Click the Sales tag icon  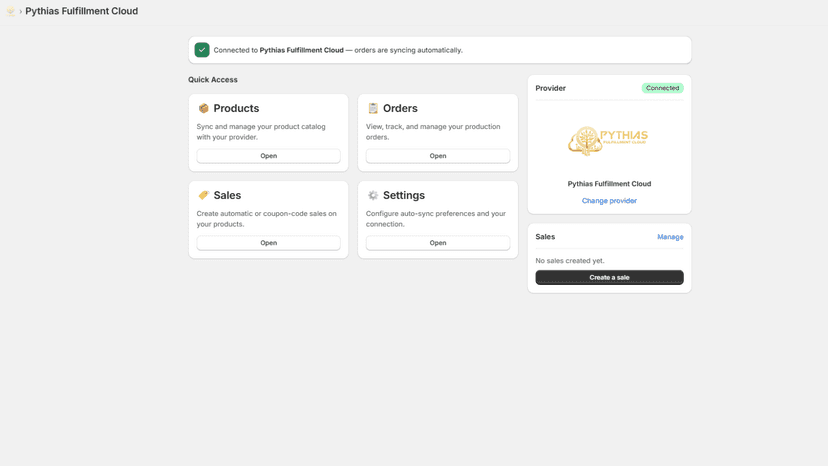[203, 195]
